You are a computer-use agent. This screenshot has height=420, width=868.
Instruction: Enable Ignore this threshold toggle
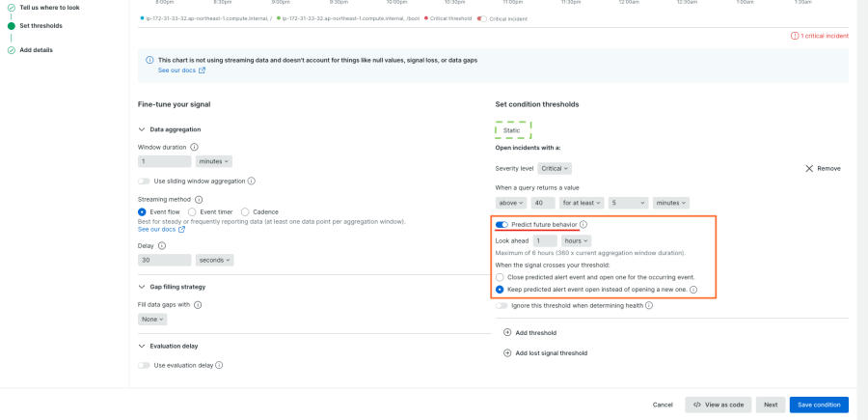502,305
